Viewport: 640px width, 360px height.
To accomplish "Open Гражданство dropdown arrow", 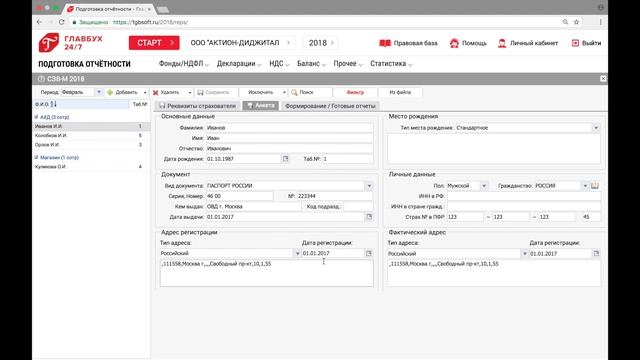I will [585, 186].
